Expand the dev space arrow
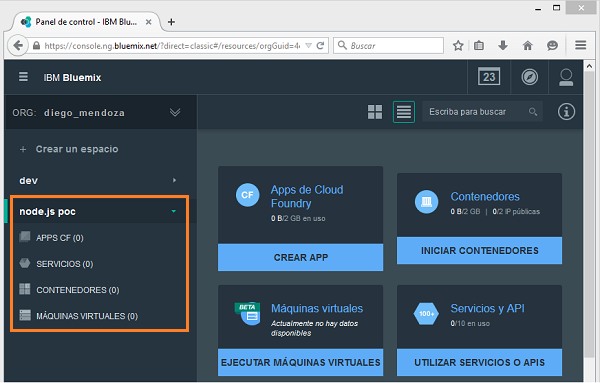 pos(174,180)
